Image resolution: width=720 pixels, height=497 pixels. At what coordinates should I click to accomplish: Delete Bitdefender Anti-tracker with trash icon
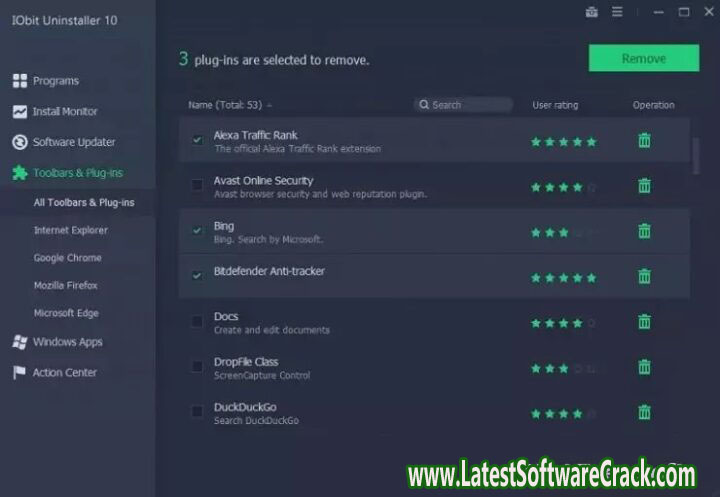(644, 276)
